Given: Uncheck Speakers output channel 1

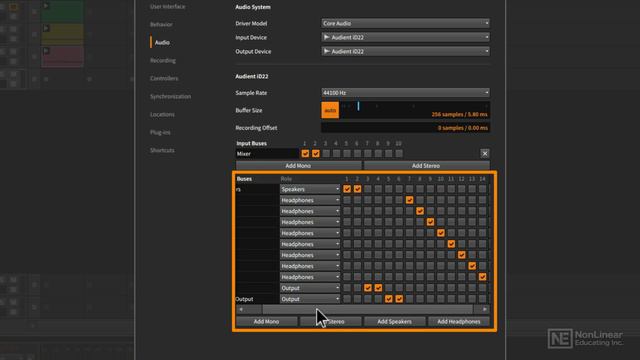Looking at the screenshot, I should [x=347, y=189].
